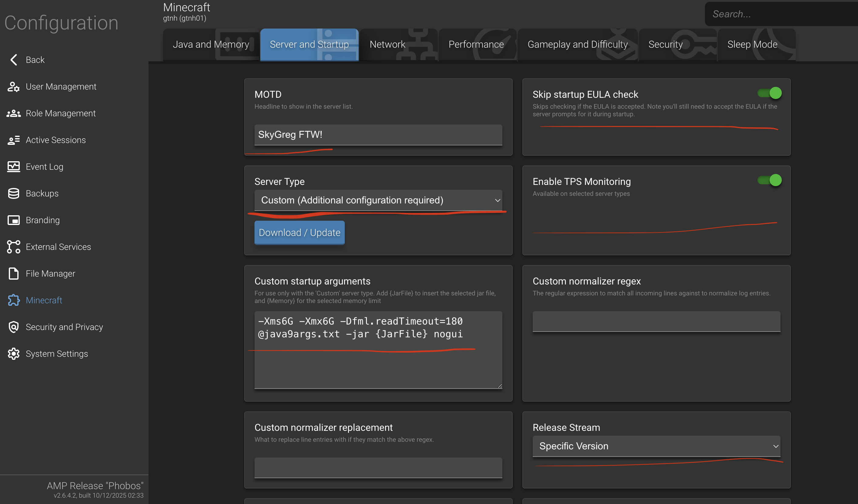This screenshot has width=858, height=504.
Task: Click the Custom normalizer regex field
Action: click(x=656, y=321)
